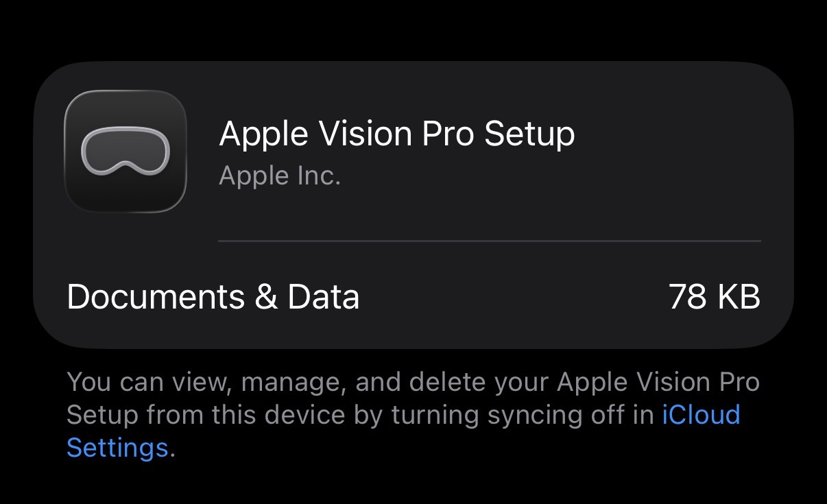Click the Apple Inc. developer label
The width and height of the screenshot is (827, 504).
pos(280,176)
